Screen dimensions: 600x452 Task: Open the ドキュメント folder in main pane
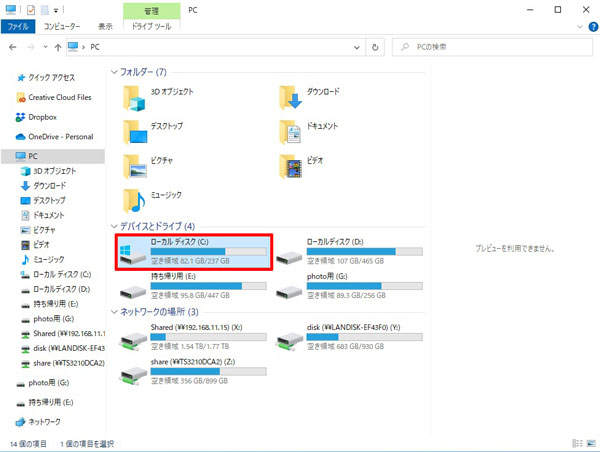(x=308, y=132)
